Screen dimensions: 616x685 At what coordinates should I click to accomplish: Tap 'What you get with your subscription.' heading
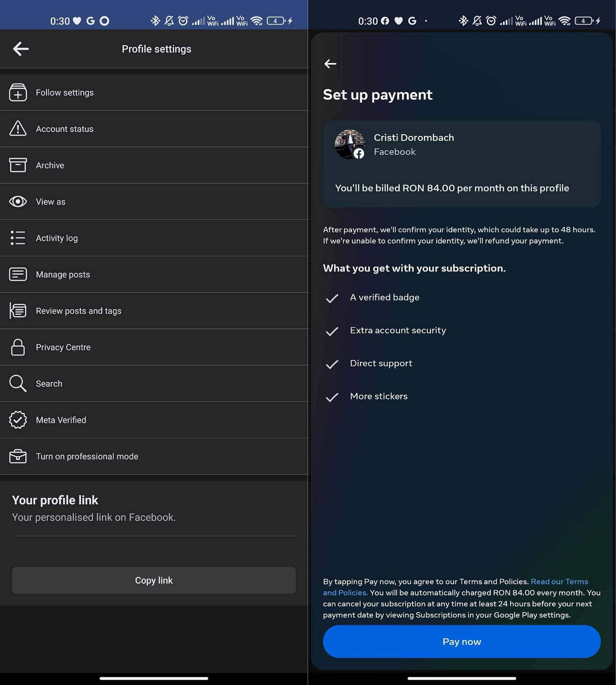(414, 268)
